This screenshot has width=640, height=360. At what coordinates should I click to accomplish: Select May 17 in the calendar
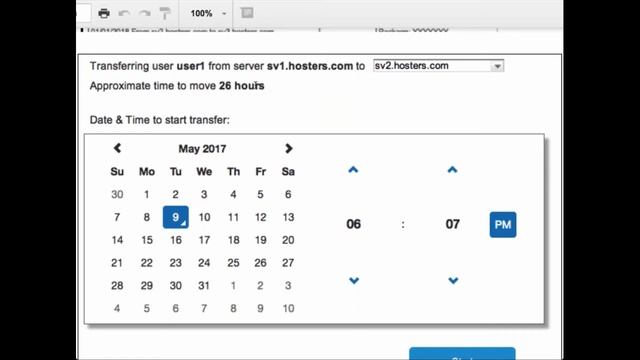coord(204,240)
